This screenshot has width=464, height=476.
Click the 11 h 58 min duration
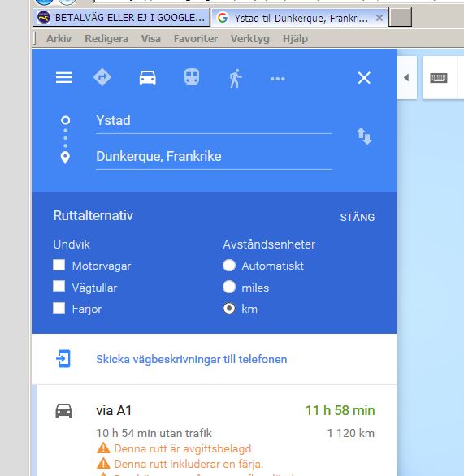tap(340, 410)
